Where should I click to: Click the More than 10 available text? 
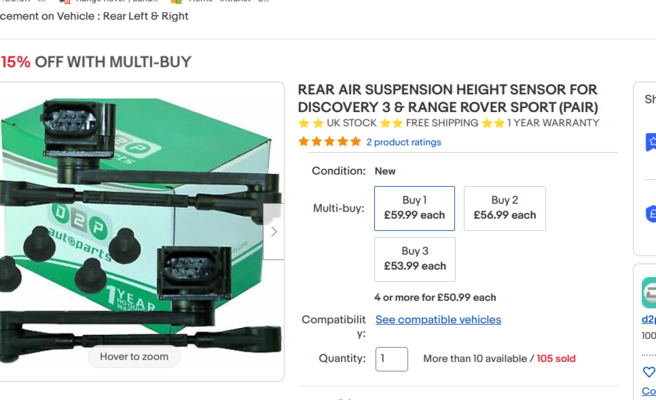[x=475, y=359]
